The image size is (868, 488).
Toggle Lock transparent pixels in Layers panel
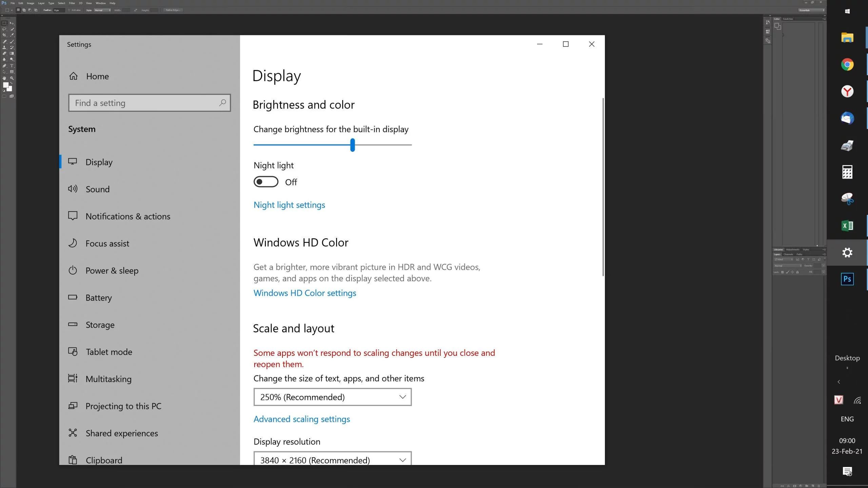783,272
